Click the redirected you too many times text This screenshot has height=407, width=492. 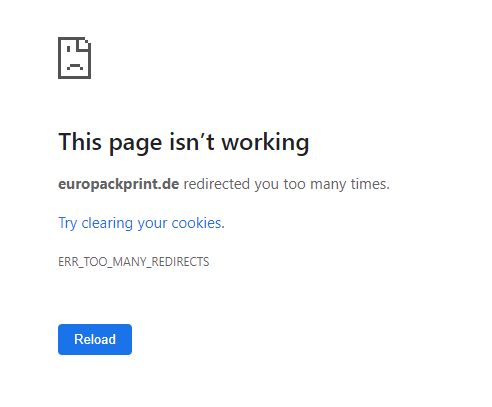click(x=287, y=184)
